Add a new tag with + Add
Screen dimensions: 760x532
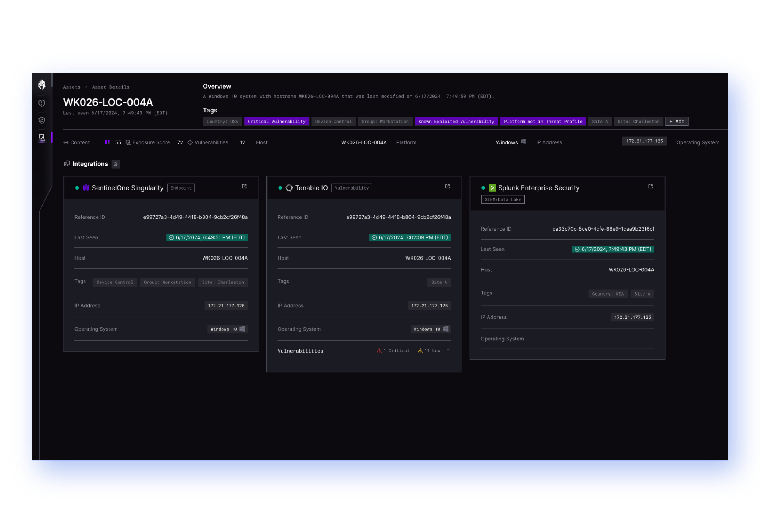pos(677,122)
